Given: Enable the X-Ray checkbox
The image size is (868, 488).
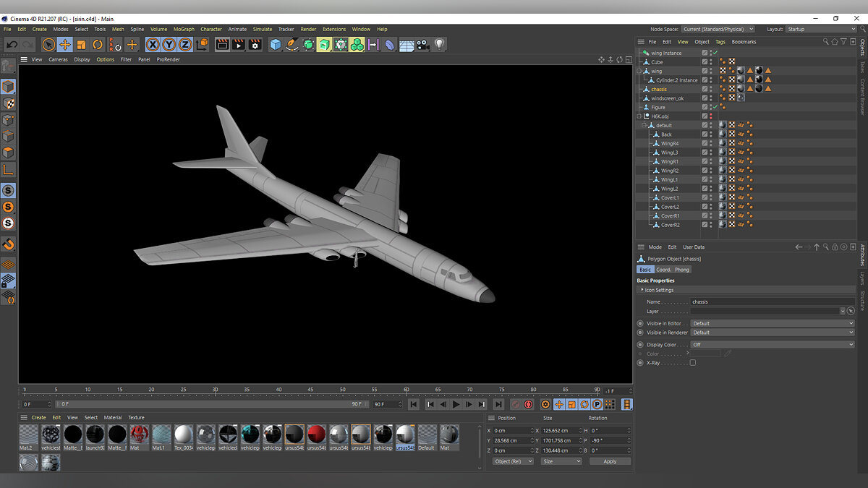Looking at the screenshot, I should coord(692,363).
